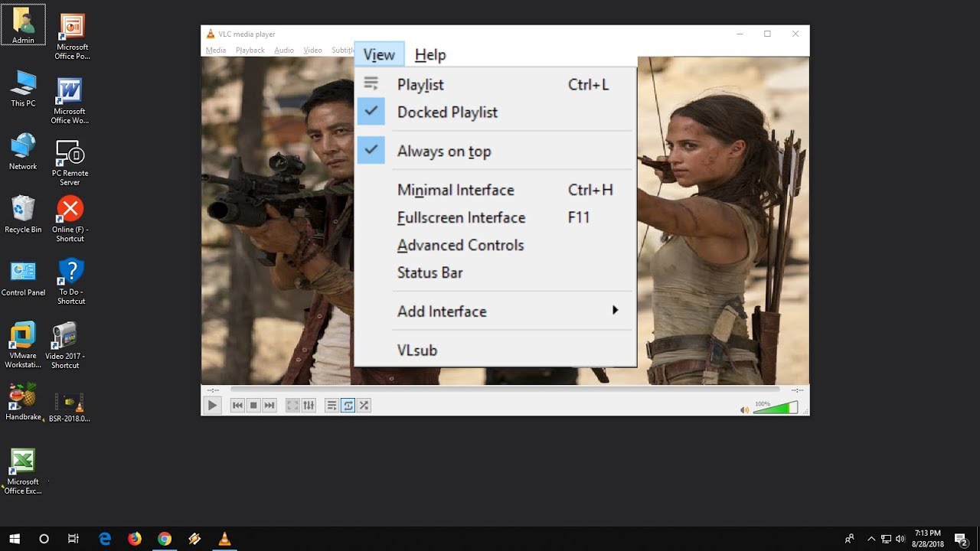
Task: Show hidden tray icons chevron
Action: pos(871,539)
